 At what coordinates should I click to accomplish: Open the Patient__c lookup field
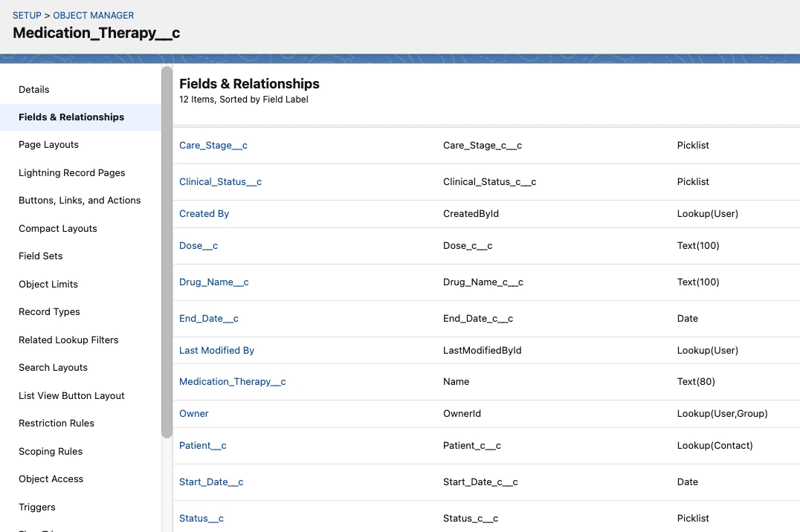(202, 445)
